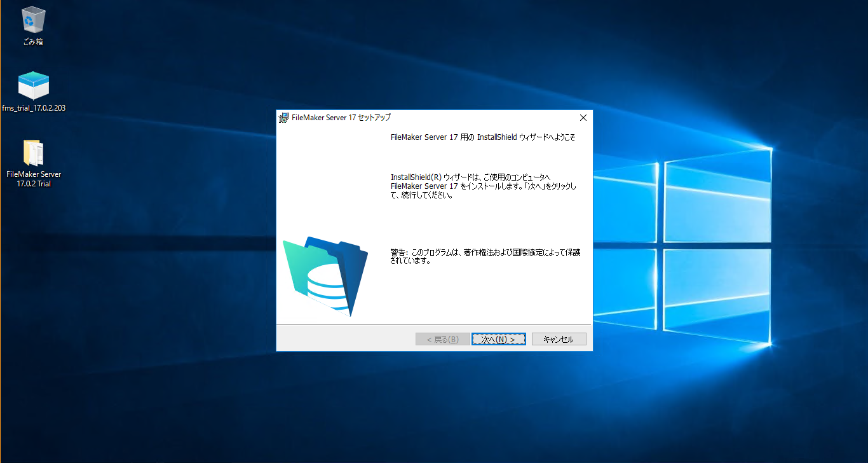Viewport: 868px width, 463px height.
Task: Select the fms_trial_17.0.2.203 desktop icon
Action: coord(32,85)
